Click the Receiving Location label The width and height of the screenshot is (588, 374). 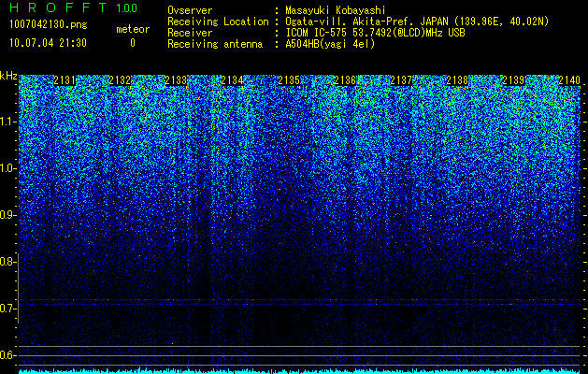218,22
